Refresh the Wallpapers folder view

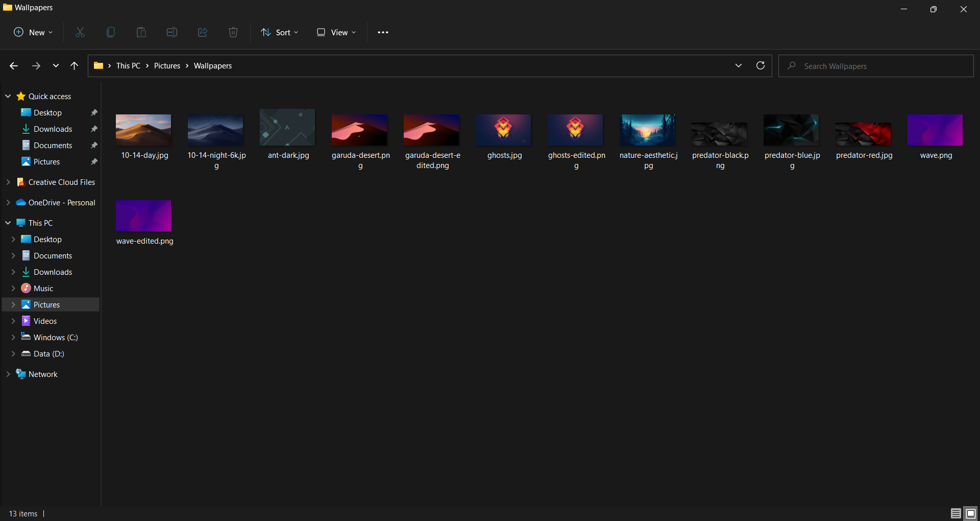tap(761, 65)
